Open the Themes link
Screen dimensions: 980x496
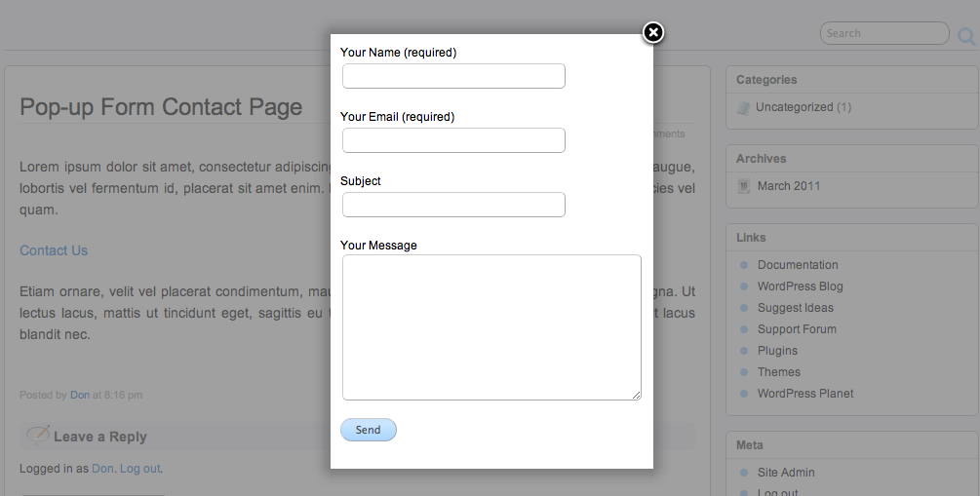coord(779,371)
